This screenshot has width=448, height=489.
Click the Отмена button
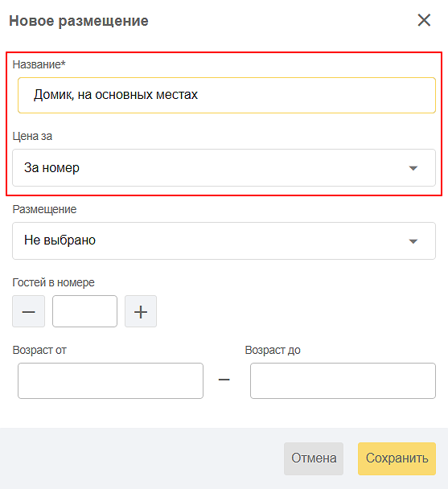[314, 458]
